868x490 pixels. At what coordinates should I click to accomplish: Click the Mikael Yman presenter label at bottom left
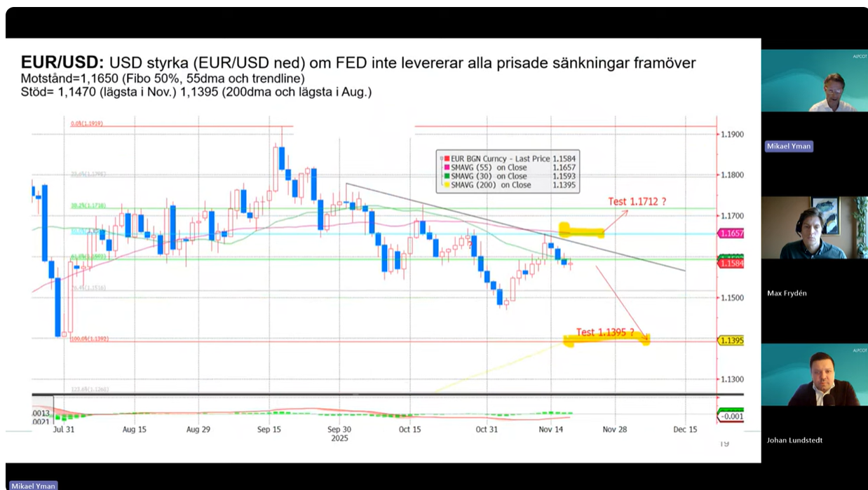coord(33,485)
